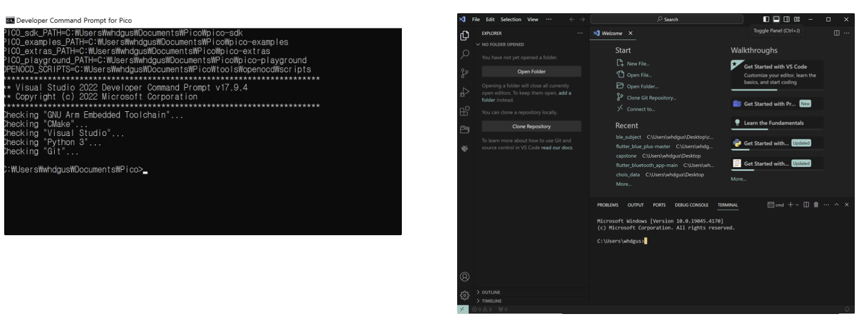This screenshot has height=323, width=868.
Task: Open the Project Manager folder icon in activity bar
Action: coord(464,129)
